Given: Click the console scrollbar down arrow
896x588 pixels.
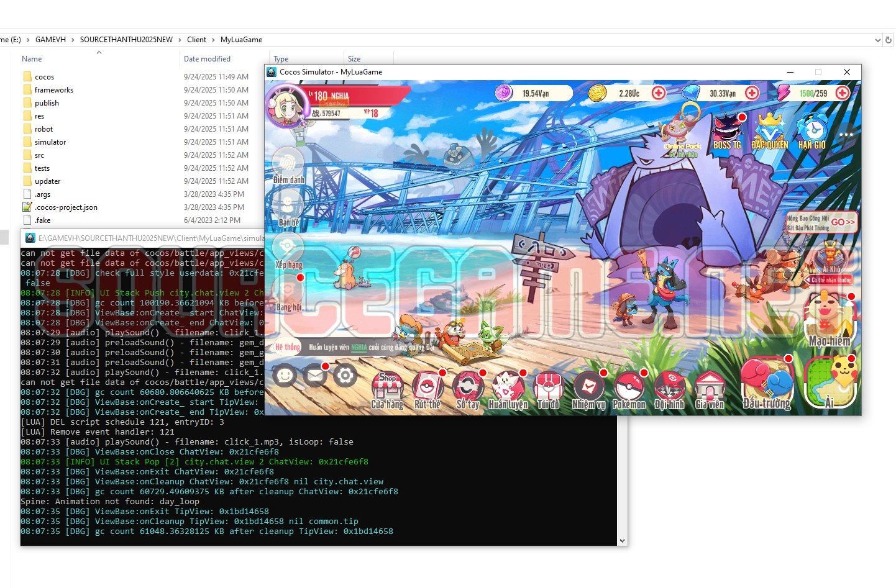Looking at the screenshot, I should pyautogui.click(x=622, y=541).
